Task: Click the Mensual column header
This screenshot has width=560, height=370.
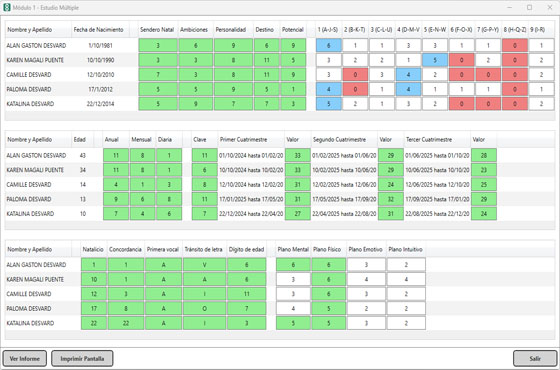Action: pyautogui.click(x=142, y=140)
